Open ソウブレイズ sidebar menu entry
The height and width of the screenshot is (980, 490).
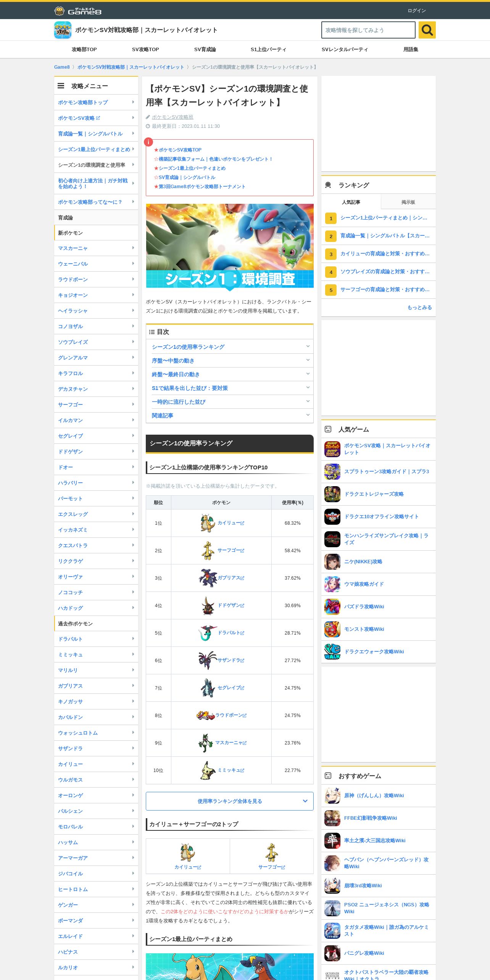[x=96, y=342]
